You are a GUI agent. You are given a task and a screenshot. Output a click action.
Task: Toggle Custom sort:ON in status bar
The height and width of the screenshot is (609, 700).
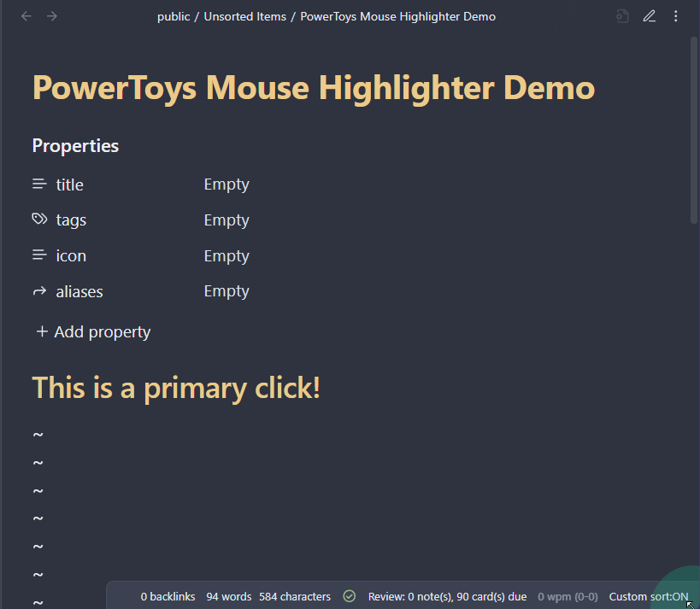[648, 596]
